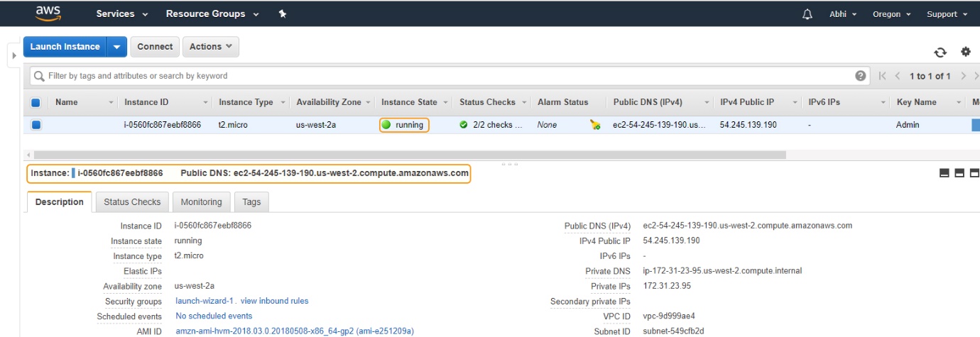The image size is (980, 337).
Task: Open Instance ID column arrow
Action: pos(206,103)
